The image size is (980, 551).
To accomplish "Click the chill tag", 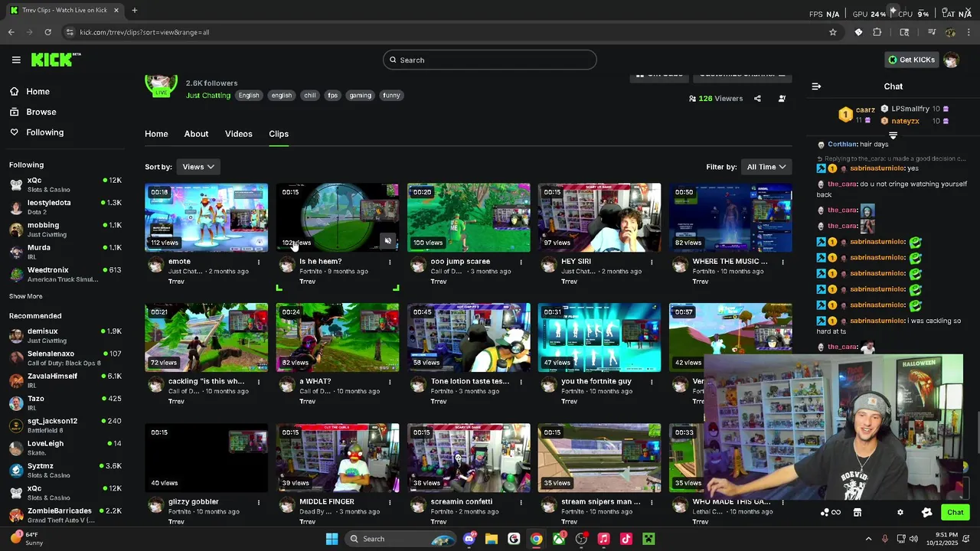I will pyautogui.click(x=309, y=96).
